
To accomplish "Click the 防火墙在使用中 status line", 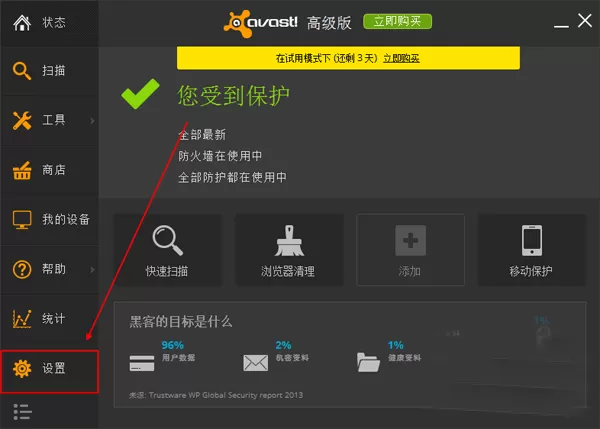I will point(220,156).
